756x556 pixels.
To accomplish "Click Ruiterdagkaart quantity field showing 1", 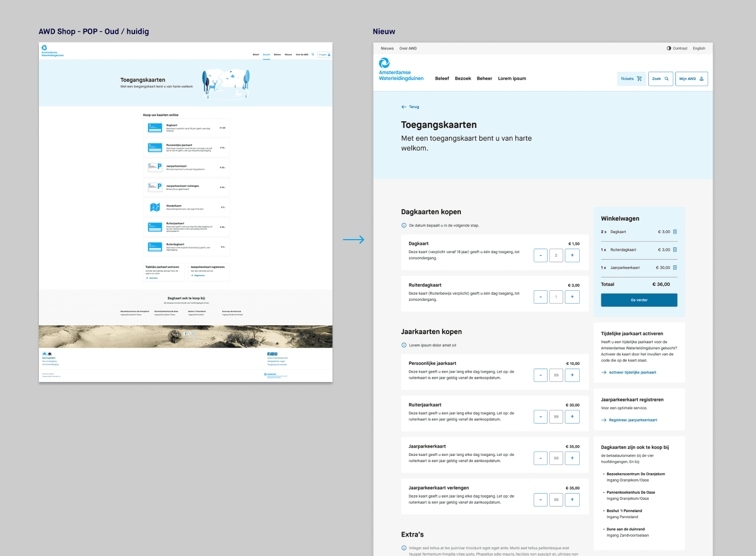I will coord(556,297).
